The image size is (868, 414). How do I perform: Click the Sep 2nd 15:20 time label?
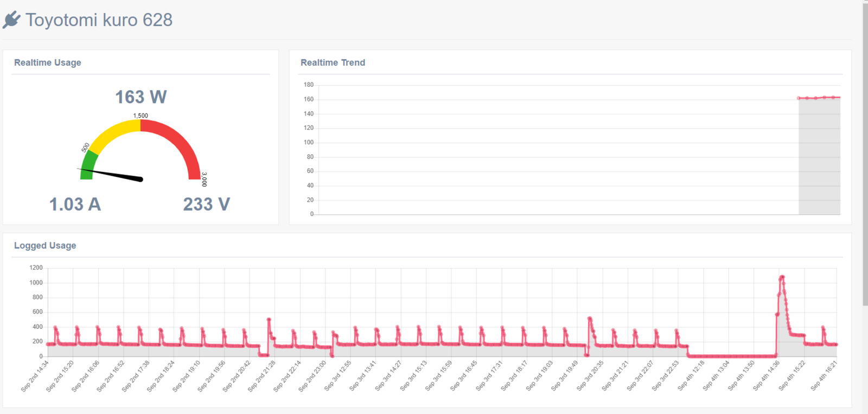pos(60,375)
